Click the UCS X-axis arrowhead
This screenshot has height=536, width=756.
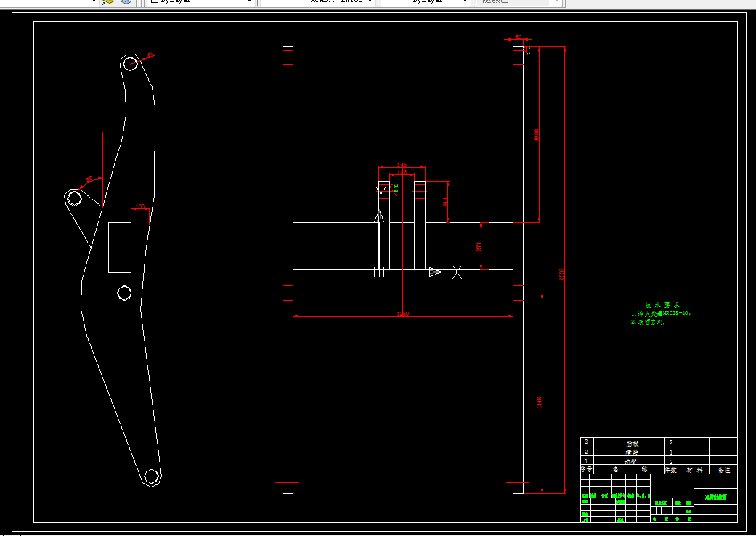435,272
